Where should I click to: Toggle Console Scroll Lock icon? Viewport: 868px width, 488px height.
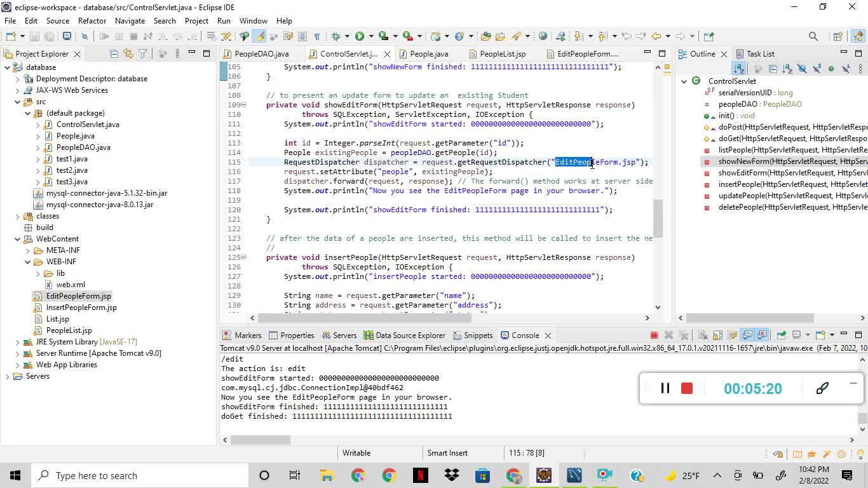717,335
